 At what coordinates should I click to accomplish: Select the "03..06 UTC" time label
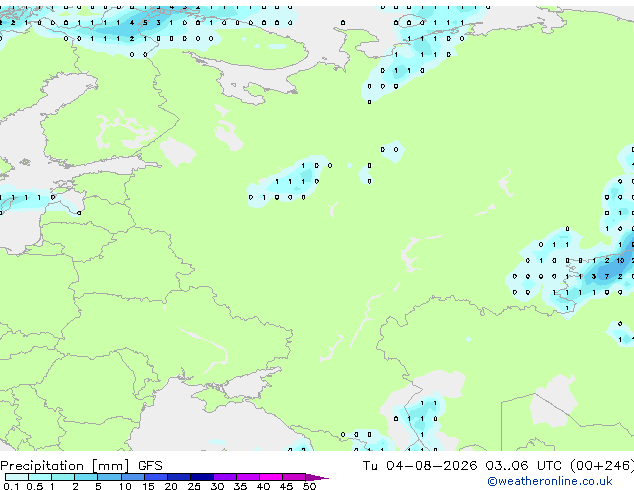(x=524, y=466)
